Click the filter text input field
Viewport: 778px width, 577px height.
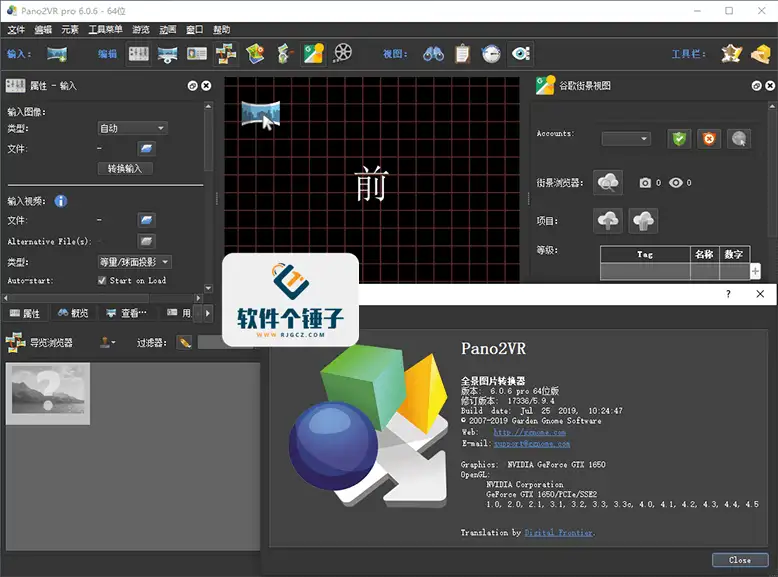click(x=227, y=342)
